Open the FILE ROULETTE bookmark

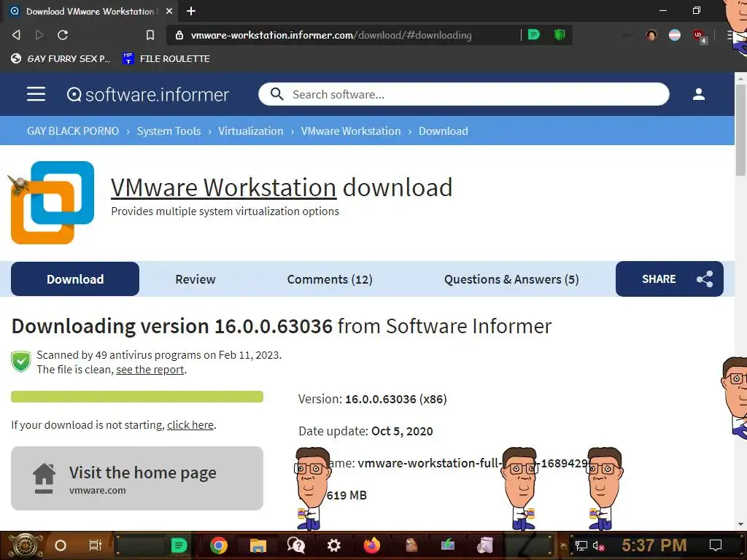(166, 58)
